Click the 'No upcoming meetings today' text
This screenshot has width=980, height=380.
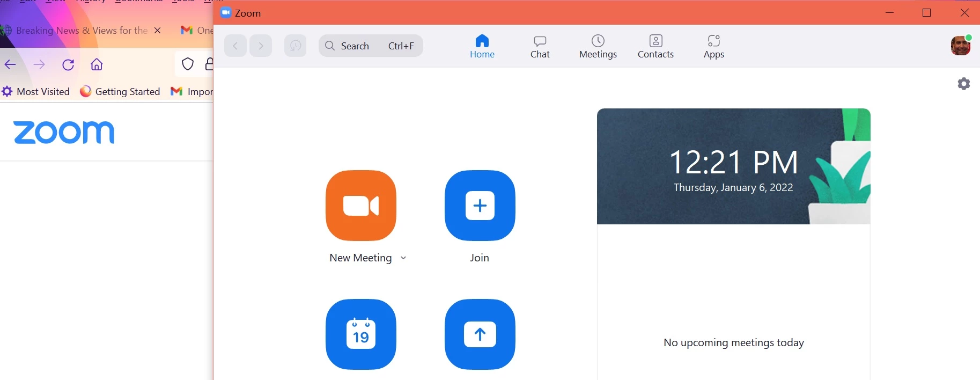click(x=733, y=342)
